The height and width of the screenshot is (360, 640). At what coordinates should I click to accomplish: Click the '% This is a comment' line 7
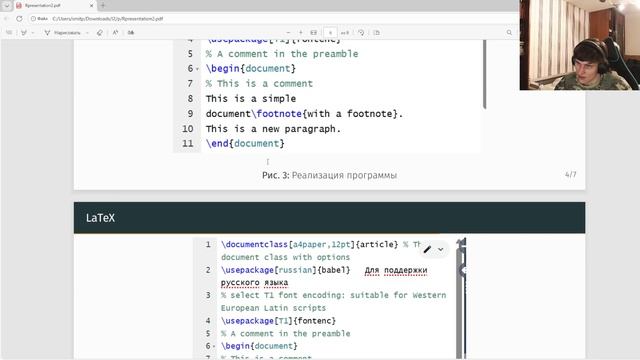click(x=259, y=84)
